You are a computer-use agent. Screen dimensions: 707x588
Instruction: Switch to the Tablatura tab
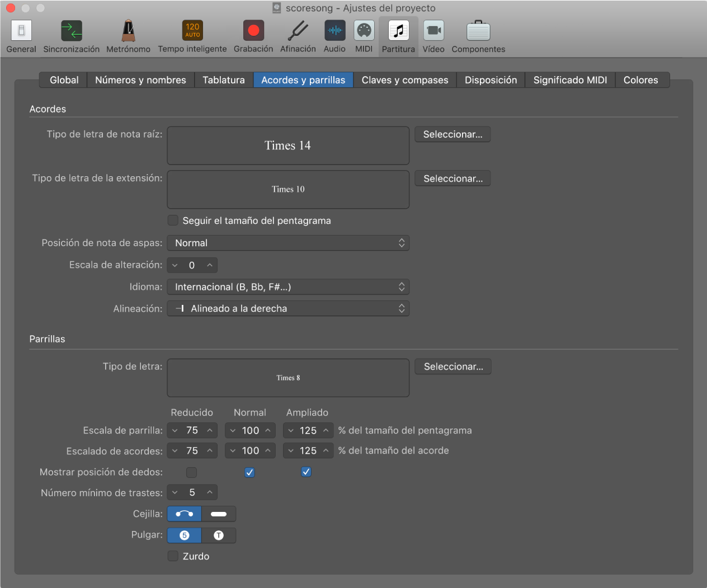point(224,80)
